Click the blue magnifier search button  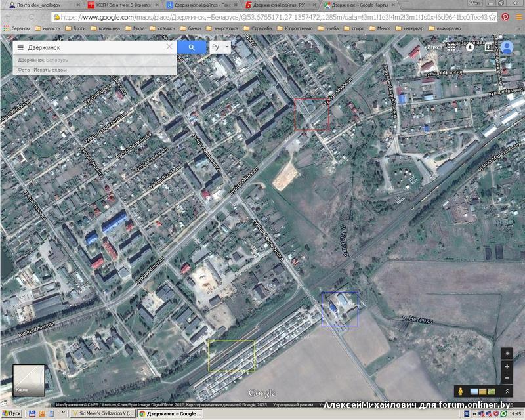click(192, 47)
